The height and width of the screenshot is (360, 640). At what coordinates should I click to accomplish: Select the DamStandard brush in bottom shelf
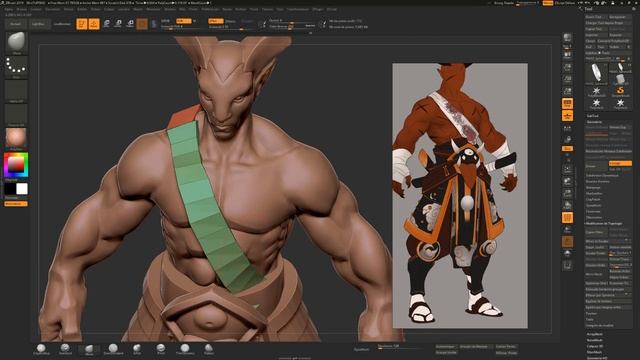click(x=113, y=349)
